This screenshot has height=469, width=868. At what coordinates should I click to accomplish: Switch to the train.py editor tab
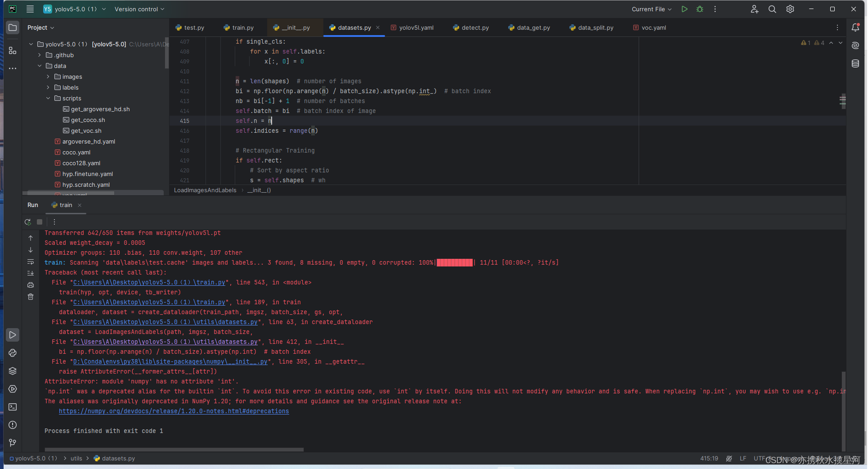239,27
